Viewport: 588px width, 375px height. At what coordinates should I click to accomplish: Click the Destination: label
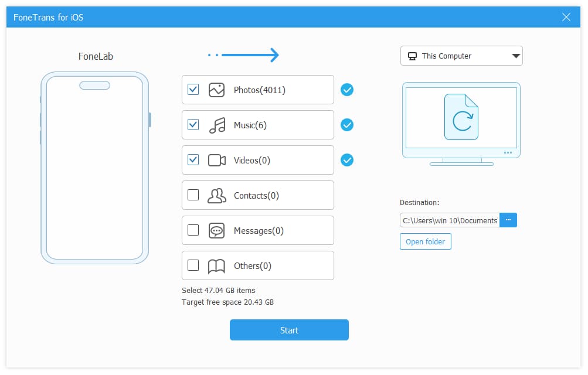click(420, 203)
